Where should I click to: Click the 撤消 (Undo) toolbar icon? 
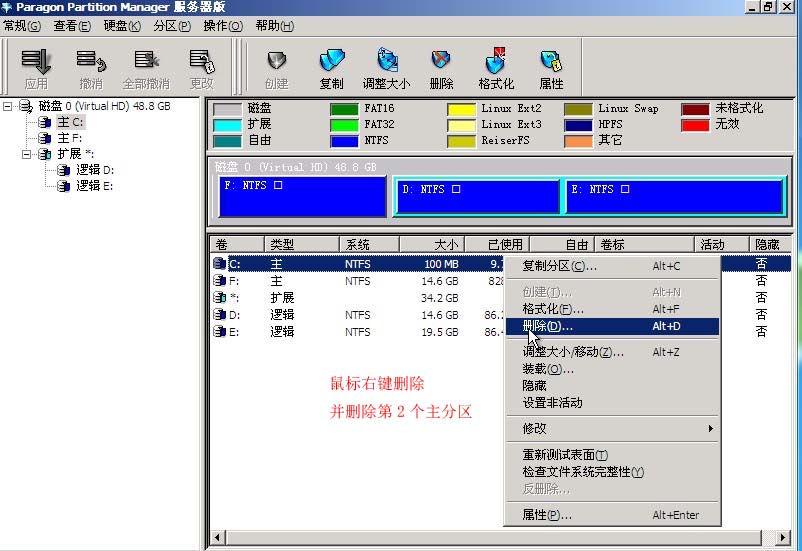pyautogui.click(x=91, y=69)
